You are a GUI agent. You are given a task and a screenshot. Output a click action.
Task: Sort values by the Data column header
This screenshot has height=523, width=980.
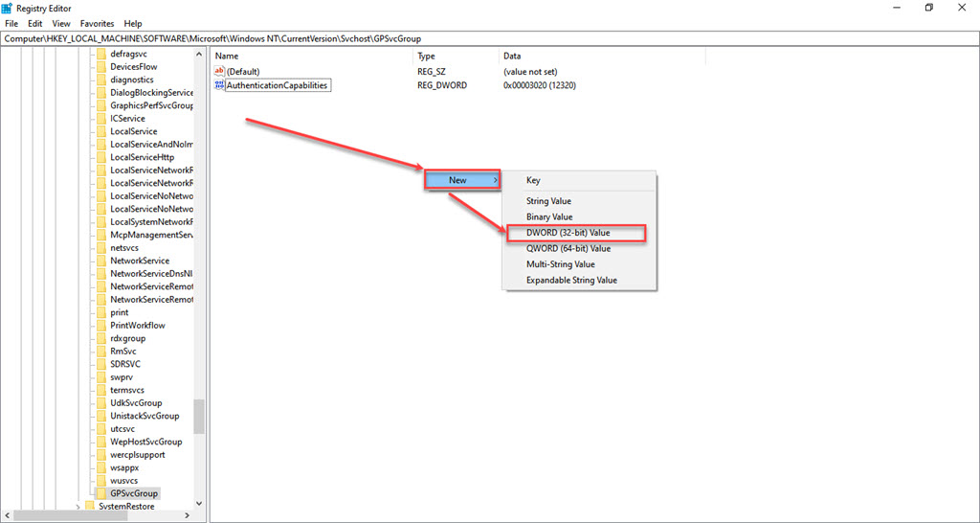pyautogui.click(x=603, y=57)
